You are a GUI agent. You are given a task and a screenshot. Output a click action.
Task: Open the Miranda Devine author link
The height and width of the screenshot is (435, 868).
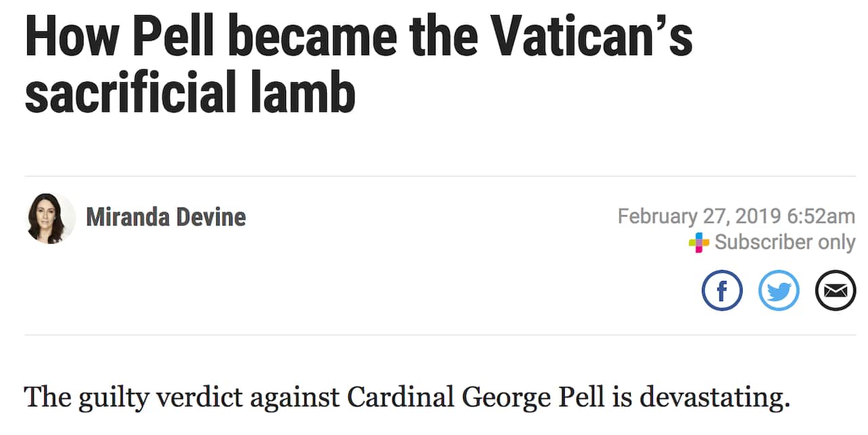(165, 217)
